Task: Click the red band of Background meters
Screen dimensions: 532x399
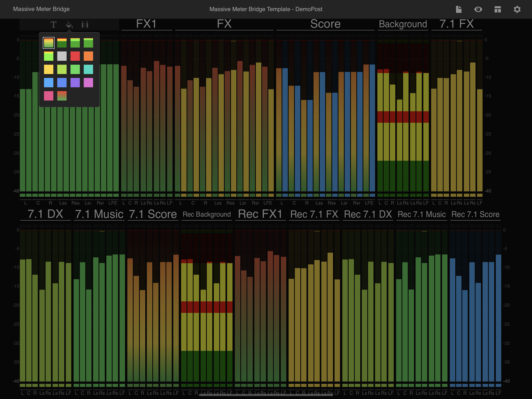Action: coord(403,117)
